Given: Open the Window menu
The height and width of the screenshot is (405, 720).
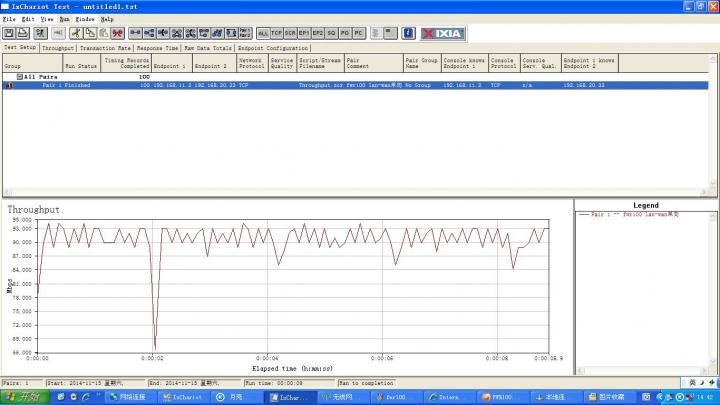Looking at the screenshot, I should (x=84, y=19).
